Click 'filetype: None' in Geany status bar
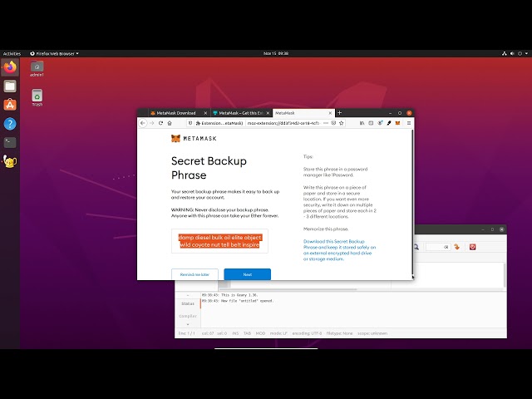532x399 pixels. 339,333
